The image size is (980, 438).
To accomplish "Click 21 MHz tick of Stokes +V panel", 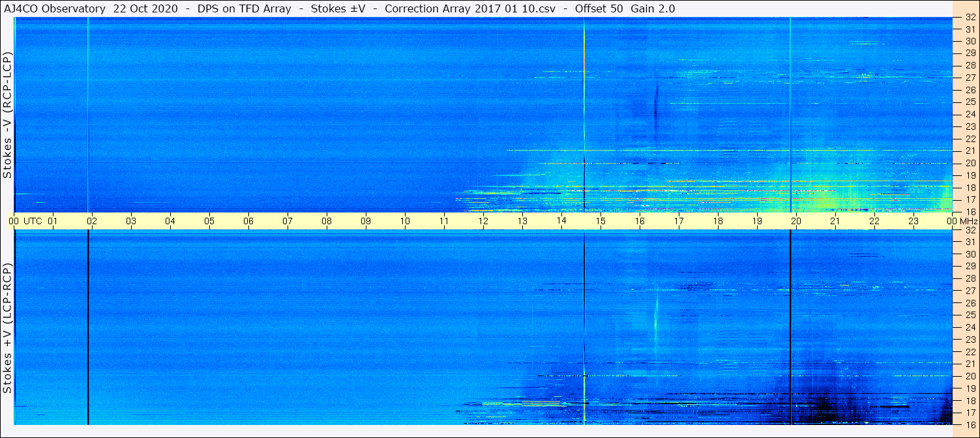I will pyautogui.click(x=970, y=364).
